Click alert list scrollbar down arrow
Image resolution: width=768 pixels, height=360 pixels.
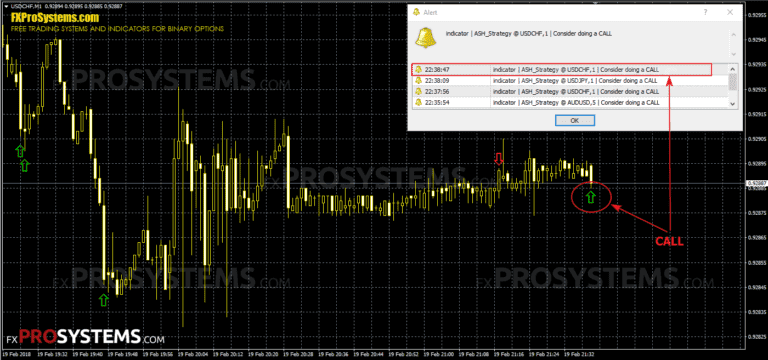[x=733, y=103]
